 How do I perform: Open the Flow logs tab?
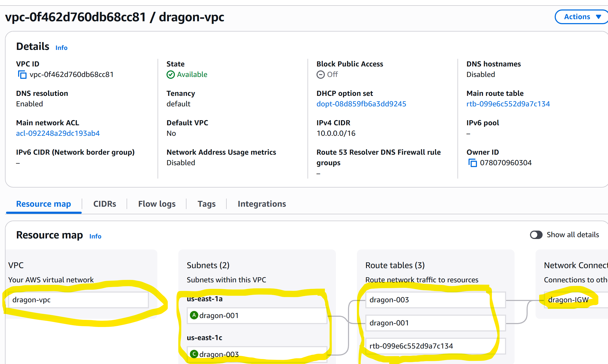coord(157,204)
